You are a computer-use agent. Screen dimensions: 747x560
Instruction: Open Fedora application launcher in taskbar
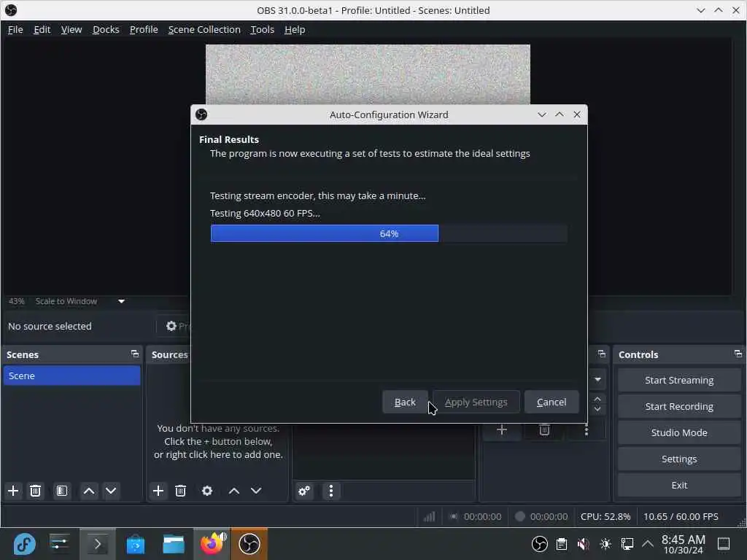point(24,544)
